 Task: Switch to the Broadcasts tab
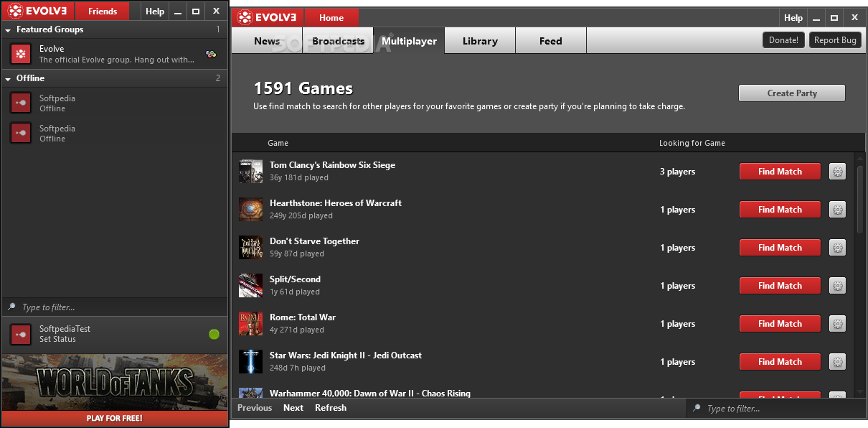pyautogui.click(x=338, y=41)
